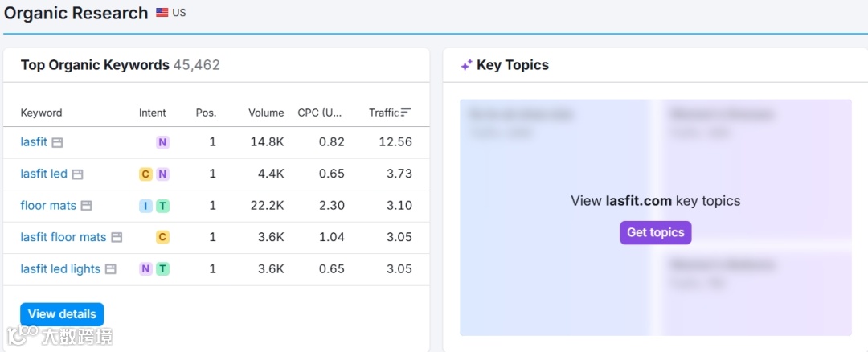Open SERP icon beside lasfit keyword
The width and height of the screenshot is (868, 352).
click(x=57, y=143)
